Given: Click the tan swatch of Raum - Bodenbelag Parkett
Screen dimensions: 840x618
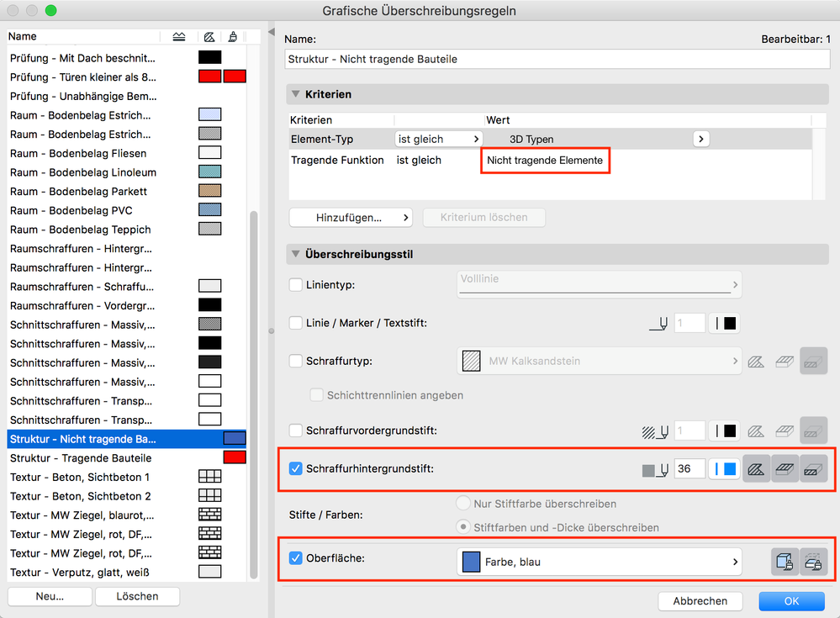Looking at the screenshot, I should (210, 191).
